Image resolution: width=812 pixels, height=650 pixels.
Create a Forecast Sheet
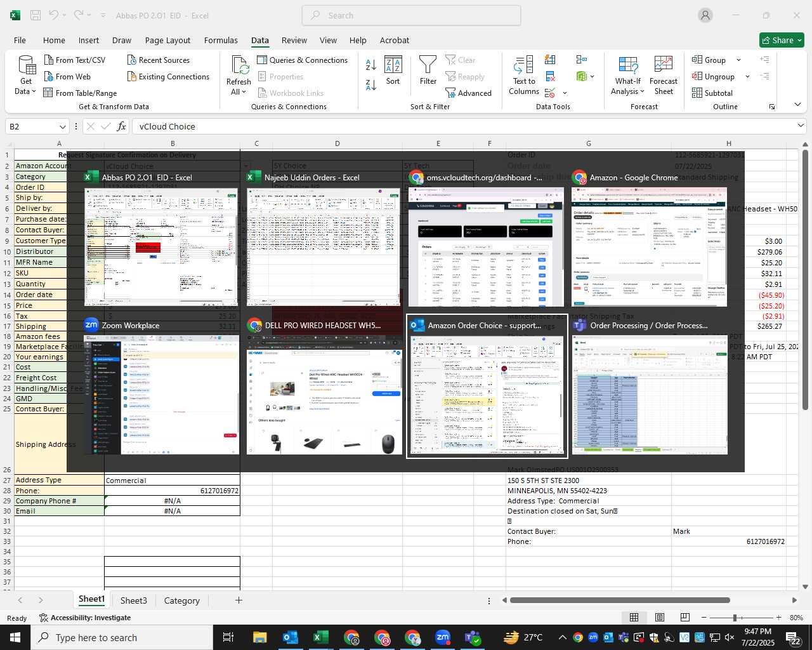click(x=664, y=76)
